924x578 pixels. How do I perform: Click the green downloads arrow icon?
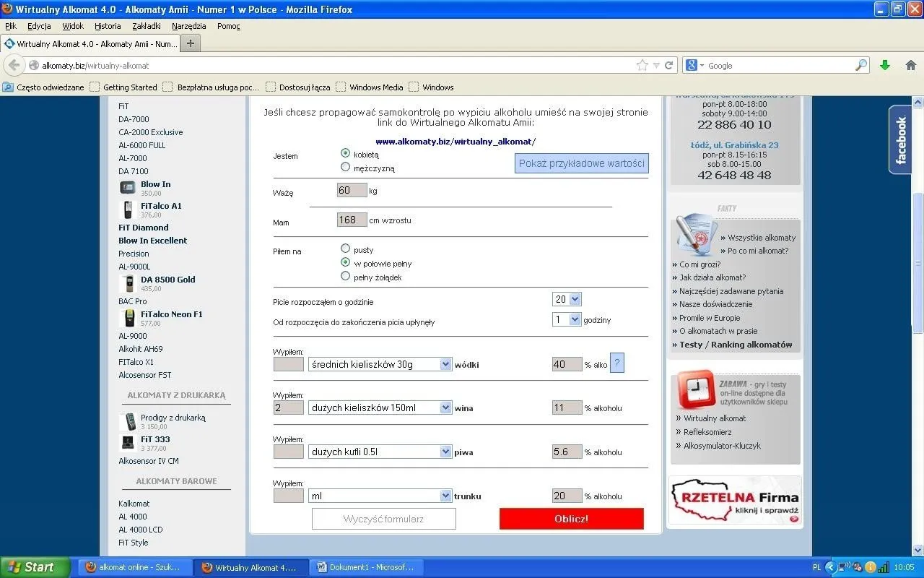[885, 65]
